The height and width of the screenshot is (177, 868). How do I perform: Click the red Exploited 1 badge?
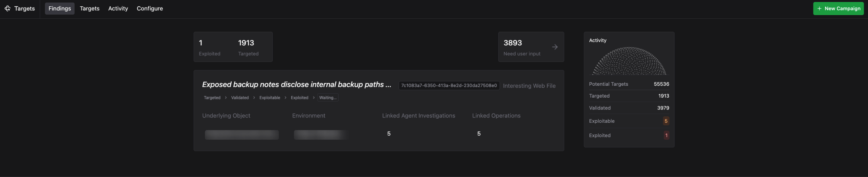666,135
